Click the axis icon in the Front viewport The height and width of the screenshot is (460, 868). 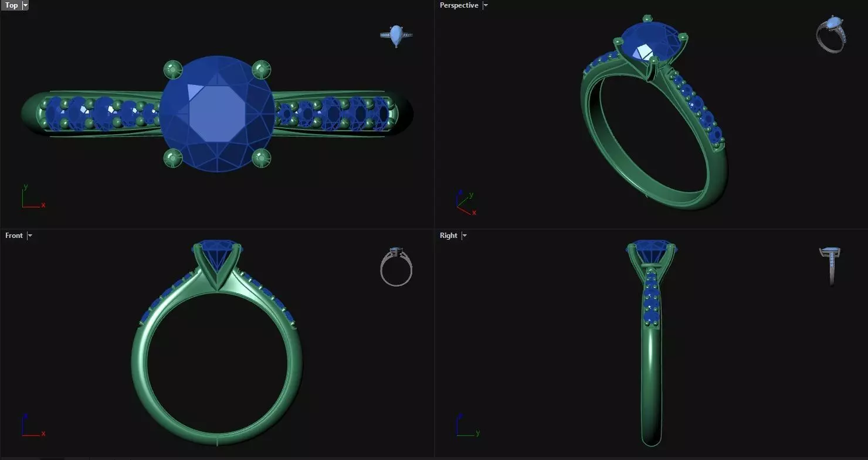point(32,426)
